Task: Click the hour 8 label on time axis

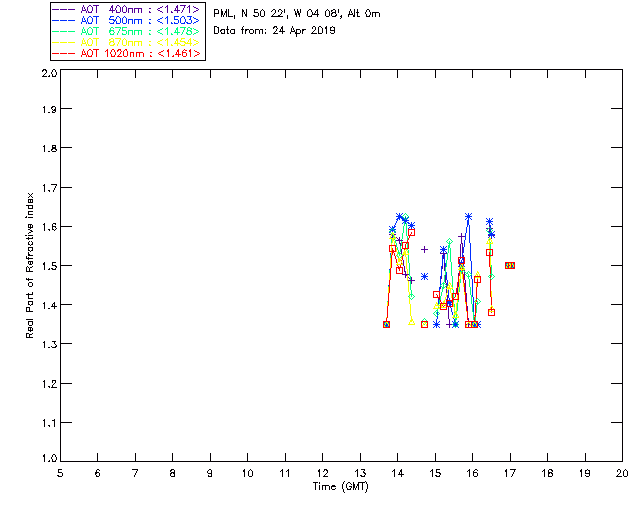Action: (x=173, y=474)
